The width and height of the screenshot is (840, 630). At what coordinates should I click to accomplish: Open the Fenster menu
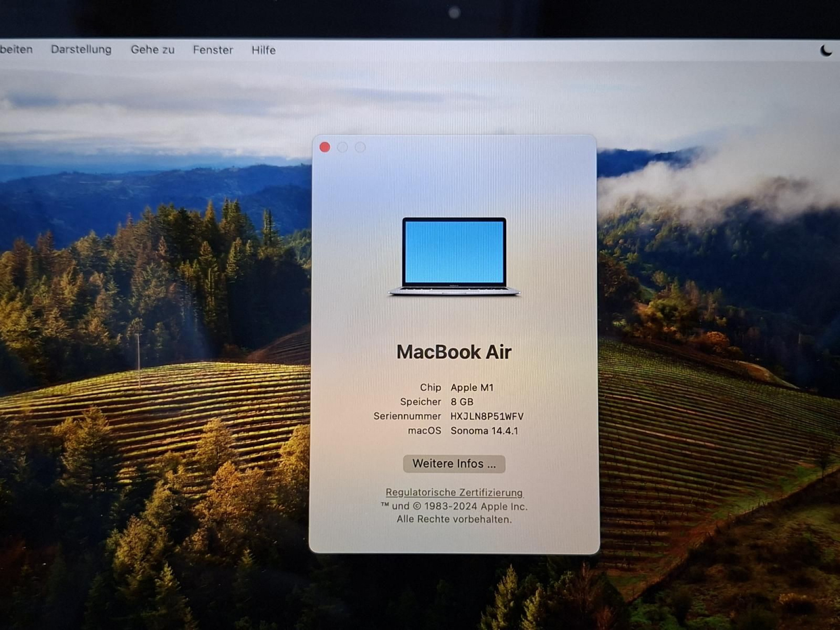click(x=213, y=50)
